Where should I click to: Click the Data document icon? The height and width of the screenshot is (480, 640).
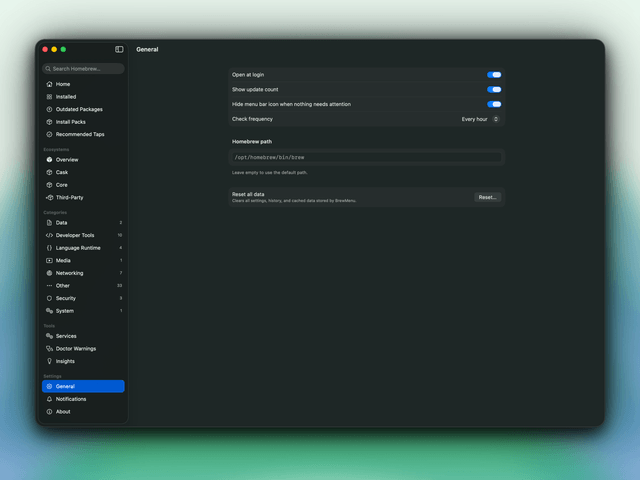pyautogui.click(x=49, y=223)
